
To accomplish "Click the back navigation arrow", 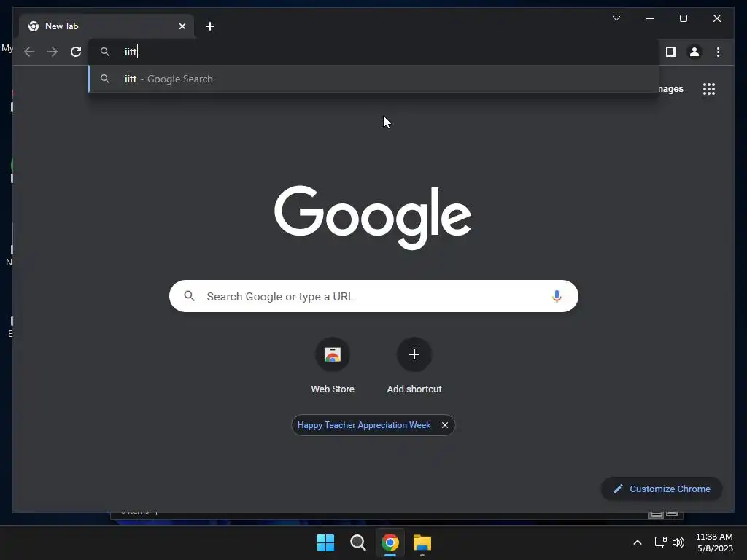I will (29, 52).
